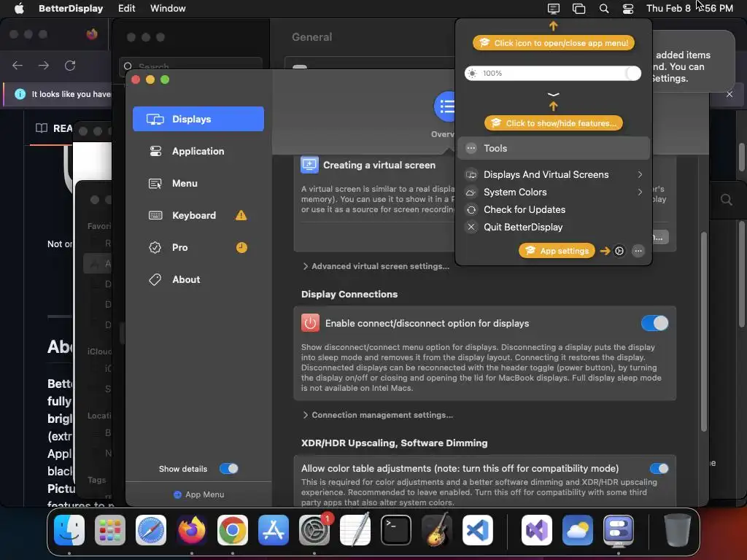747x560 pixels.
Task: Open Trash from the Dock
Action: (678, 530)
